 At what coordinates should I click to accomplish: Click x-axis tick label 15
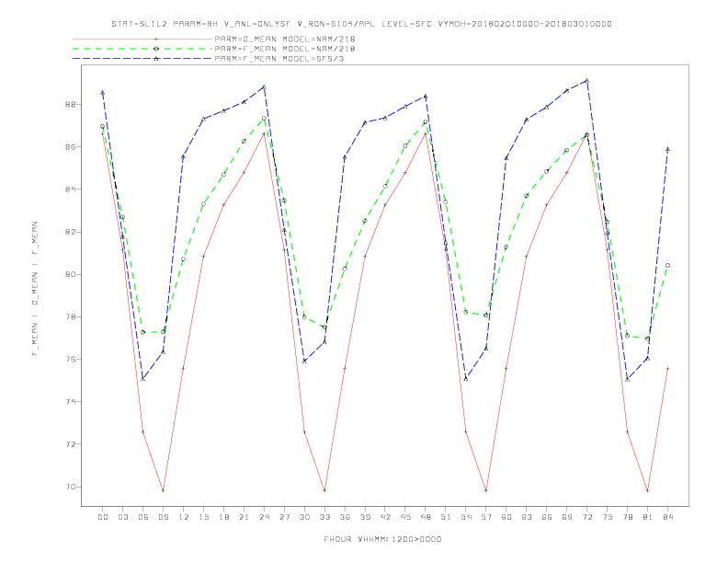[203, 517]
